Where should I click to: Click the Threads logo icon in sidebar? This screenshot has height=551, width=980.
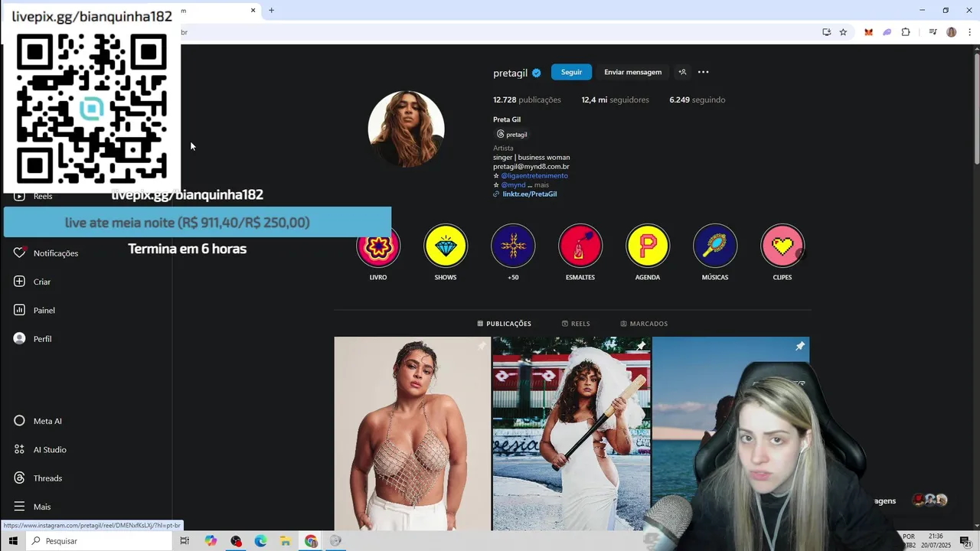[20, 478]
